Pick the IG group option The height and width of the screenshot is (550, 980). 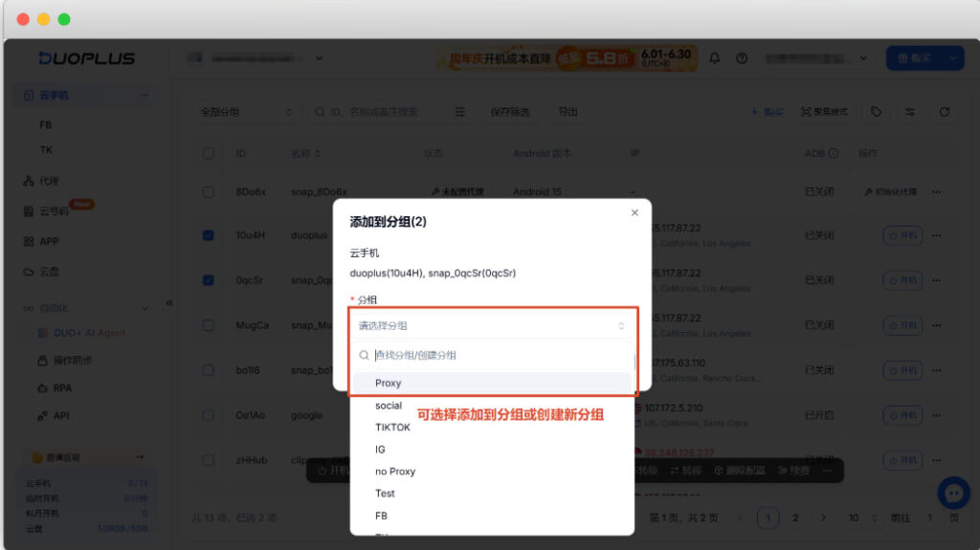click(493, 450)
